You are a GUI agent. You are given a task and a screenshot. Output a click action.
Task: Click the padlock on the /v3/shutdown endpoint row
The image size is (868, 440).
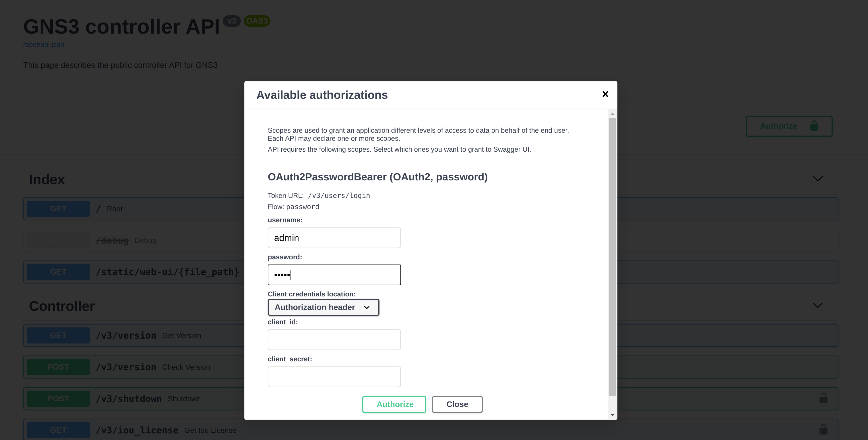click(823, 398)
